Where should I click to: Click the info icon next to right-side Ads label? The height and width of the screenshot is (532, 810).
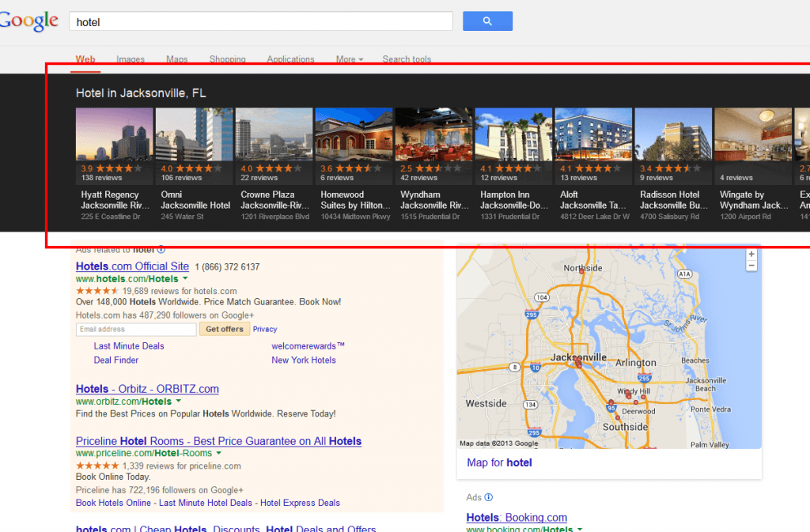(489, 497)
